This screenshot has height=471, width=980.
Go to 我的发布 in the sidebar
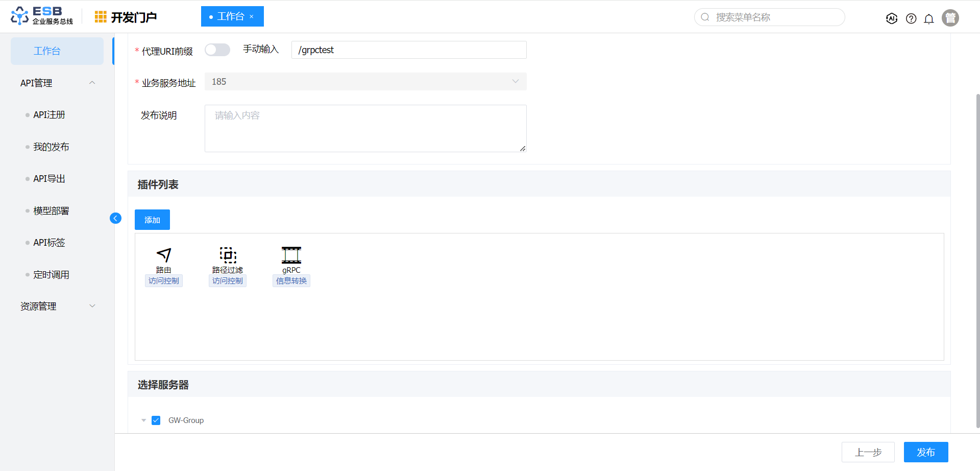[51, 147]
